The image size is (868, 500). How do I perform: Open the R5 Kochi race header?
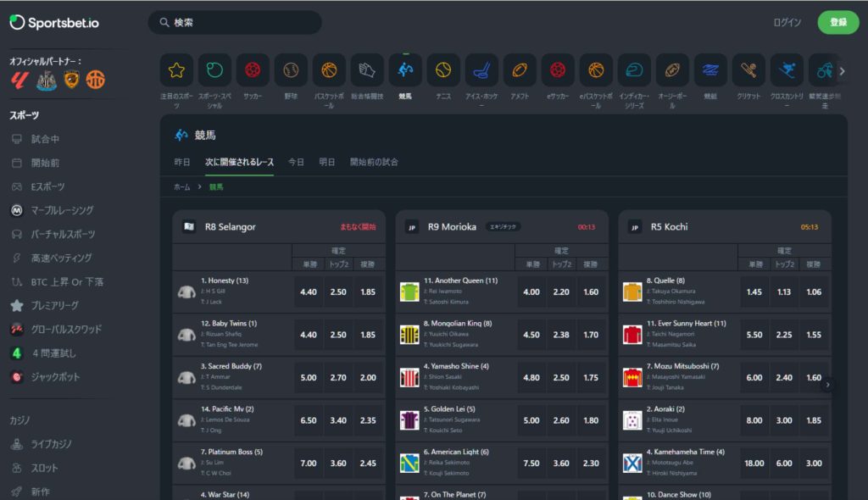point(725,227)
